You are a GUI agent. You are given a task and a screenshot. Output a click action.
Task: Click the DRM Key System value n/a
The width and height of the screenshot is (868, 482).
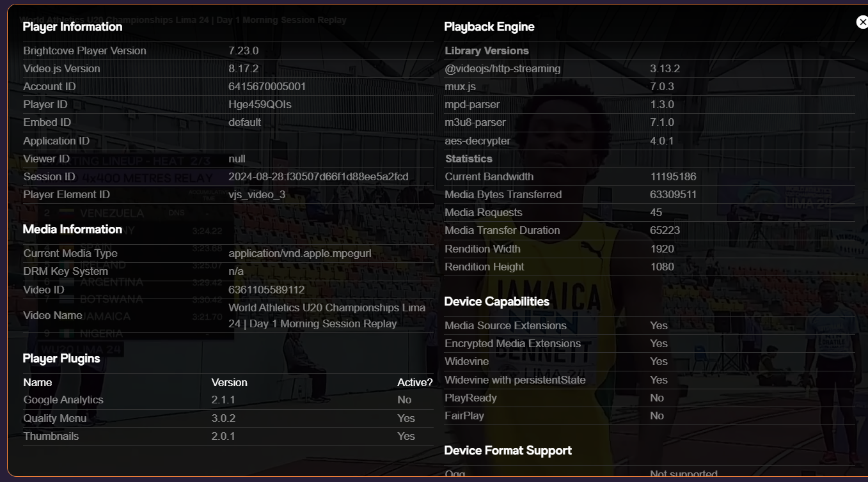(x=236, y=271)
